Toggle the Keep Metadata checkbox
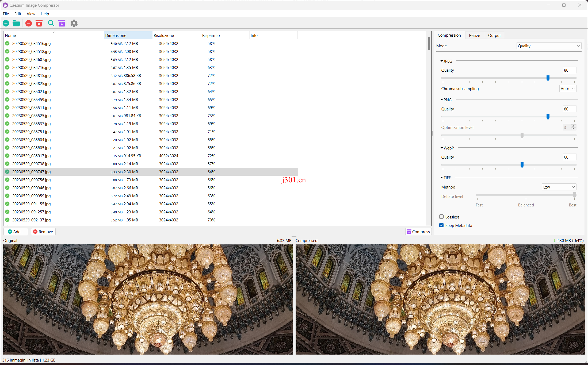588x365 pixels. 441,225
